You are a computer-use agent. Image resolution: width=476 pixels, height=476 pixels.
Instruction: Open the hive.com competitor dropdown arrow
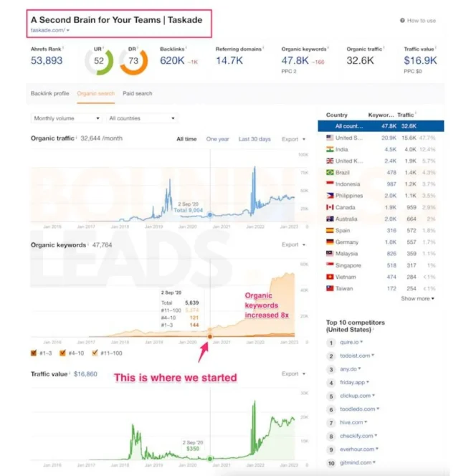pos(366,422)
